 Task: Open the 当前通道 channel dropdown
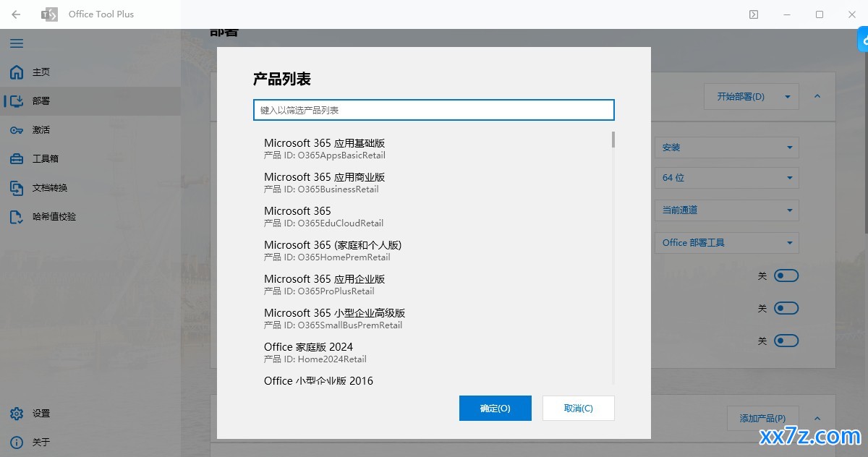(727, 210)
